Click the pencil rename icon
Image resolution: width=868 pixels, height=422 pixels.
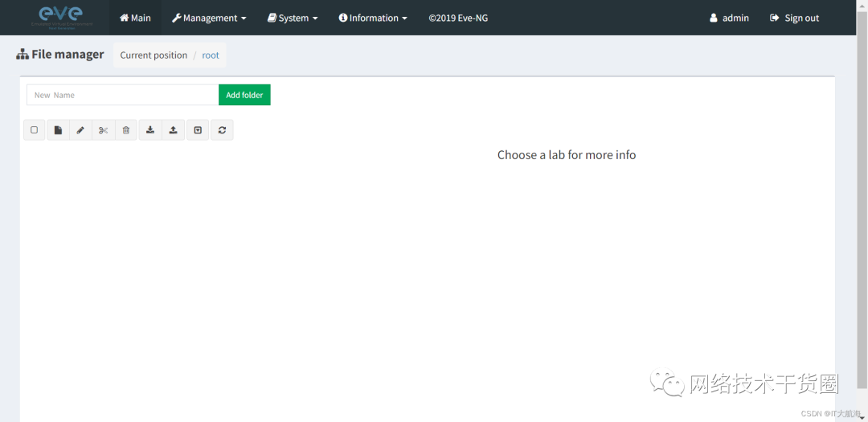click(x=81, y=130)
